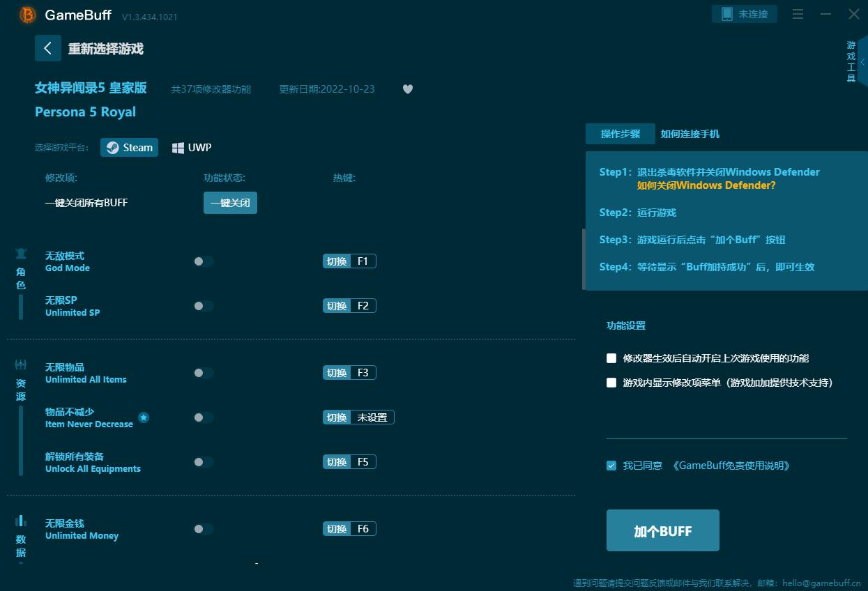Screen dimensions: 868x591
Task: Select UWP platform
Action: tap(192, 148)
